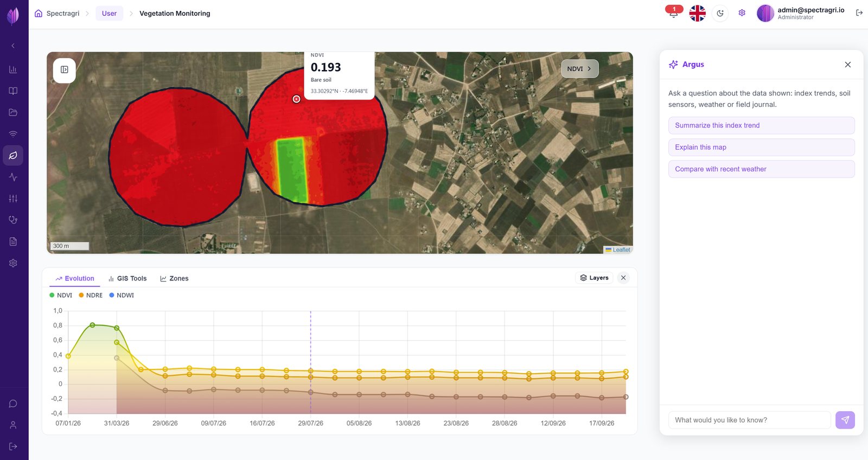The height and width of the screenshot is (460, 868).
Task: Click the User breadcrumb
Action: coord(109,14)
